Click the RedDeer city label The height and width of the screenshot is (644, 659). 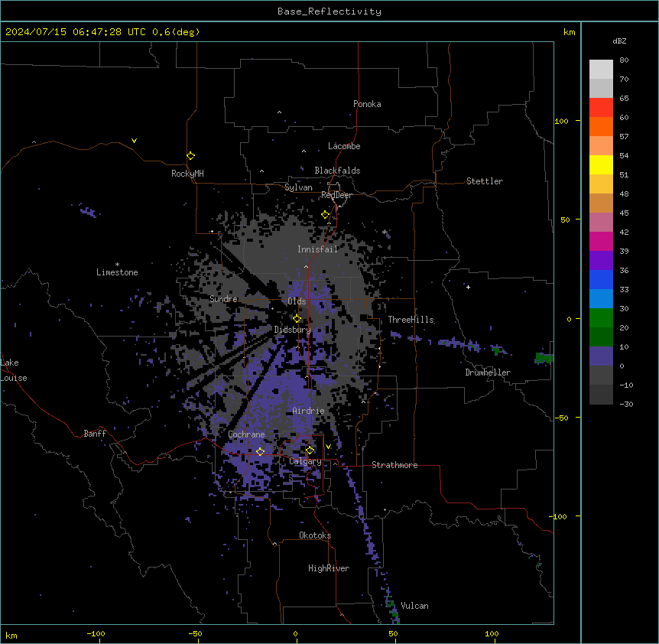point(336,195)
